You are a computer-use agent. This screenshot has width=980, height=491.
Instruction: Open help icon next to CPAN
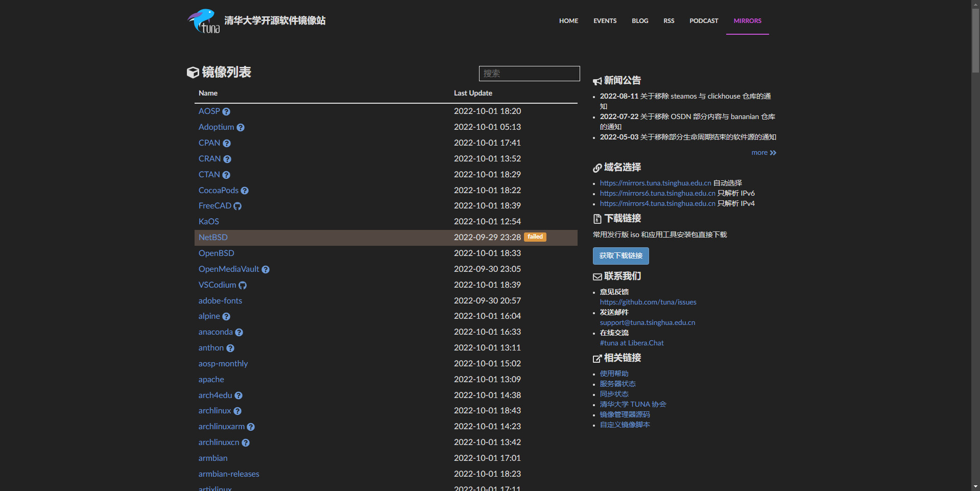(x=227, y=144)
